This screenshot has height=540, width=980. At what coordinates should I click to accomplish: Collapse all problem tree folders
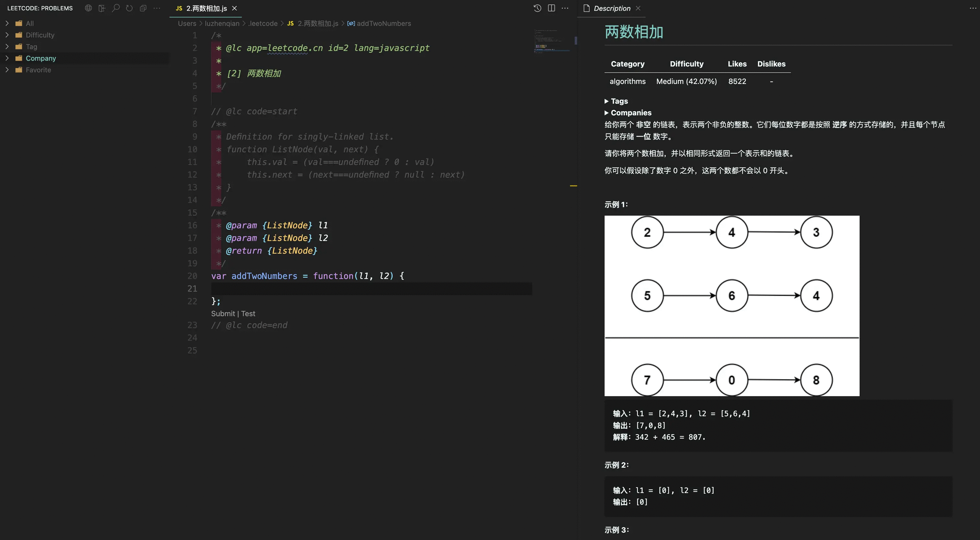click(143, 8)
